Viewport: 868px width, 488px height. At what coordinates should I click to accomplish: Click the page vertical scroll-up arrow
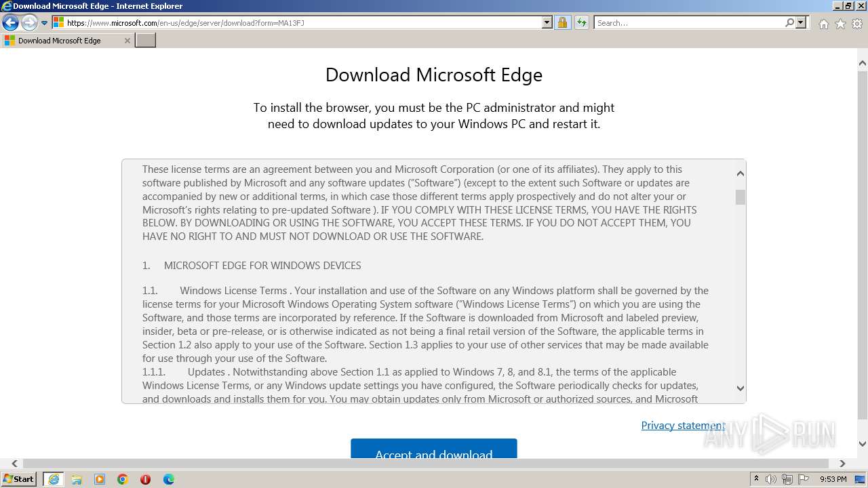[x=862, y=64]
